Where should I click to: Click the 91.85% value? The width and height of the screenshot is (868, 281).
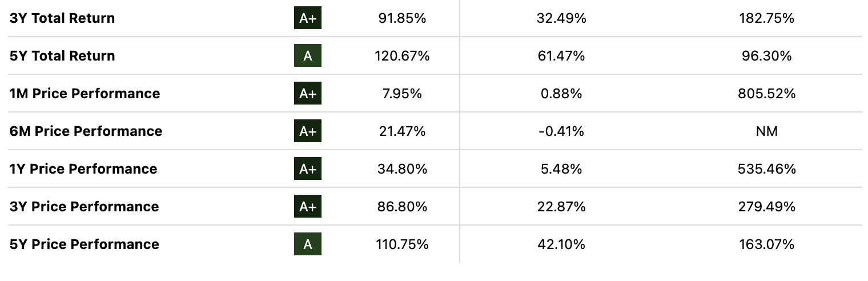[x=402, y=18]
